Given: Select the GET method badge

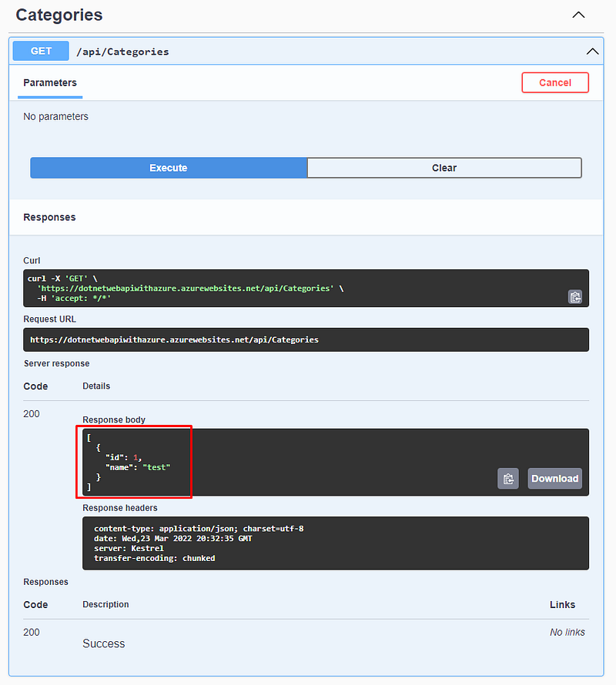Looking at the screenshot, I should click(41, 51).
